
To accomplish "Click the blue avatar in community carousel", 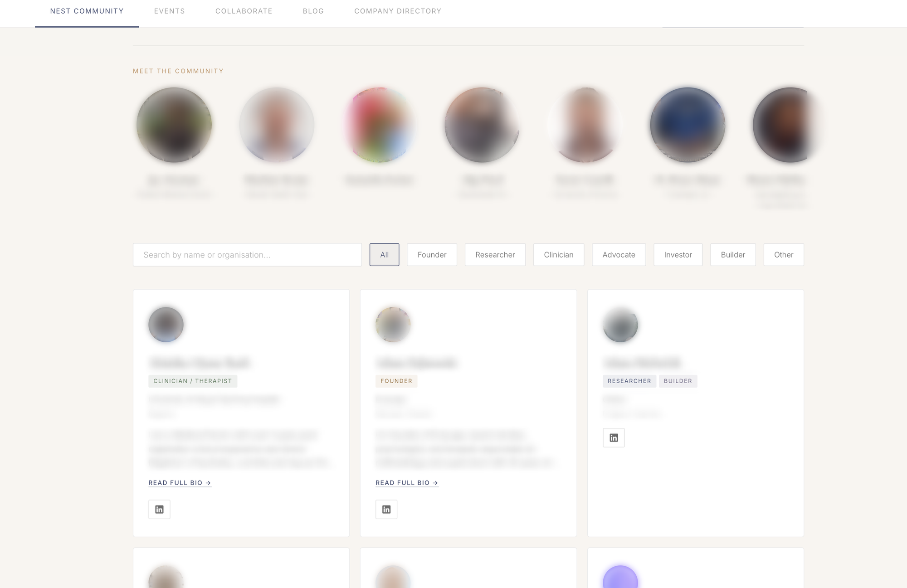I will point(688,125).
